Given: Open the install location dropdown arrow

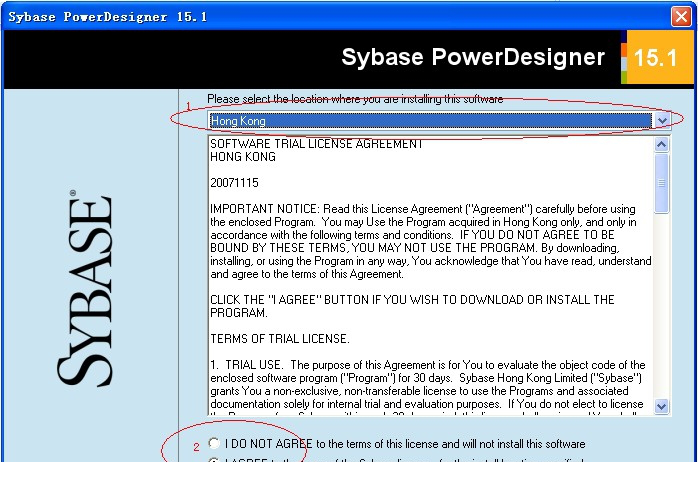Looking at the screenshot, I should 662,121.
